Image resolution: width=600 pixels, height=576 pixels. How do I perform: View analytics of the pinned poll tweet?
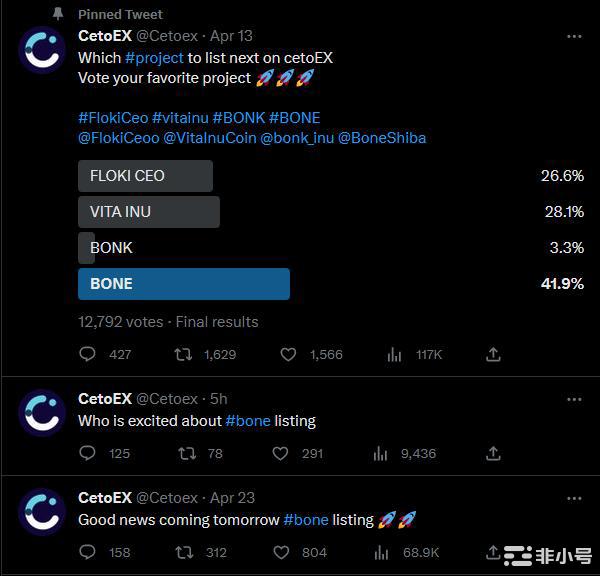[x=394, y=354]
